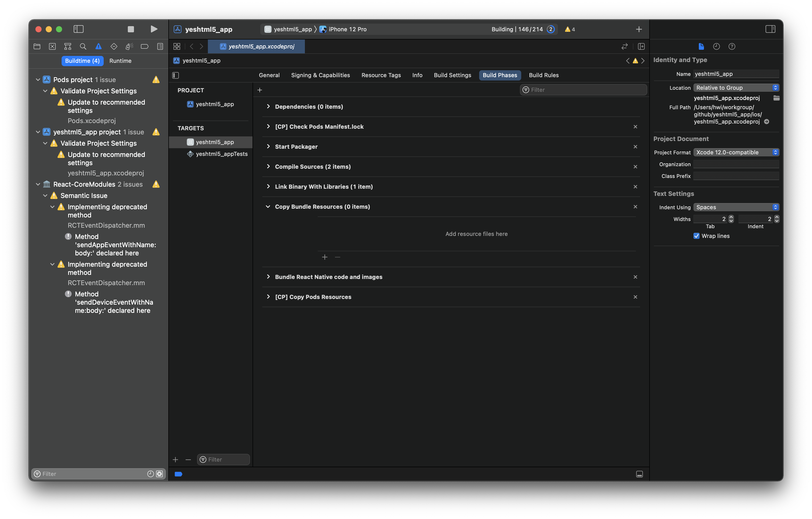This screenshot has height=519, width=812.
Task: Open the Quick Help inspector icon
Action: click(732, 46)
